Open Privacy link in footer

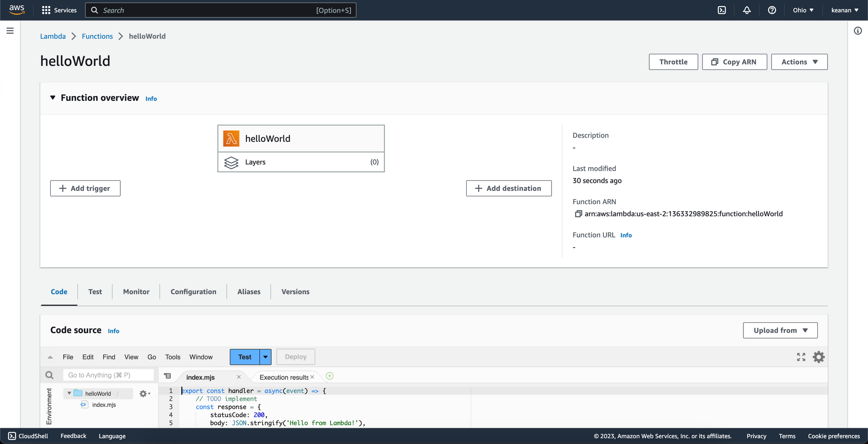click(756, 436)
